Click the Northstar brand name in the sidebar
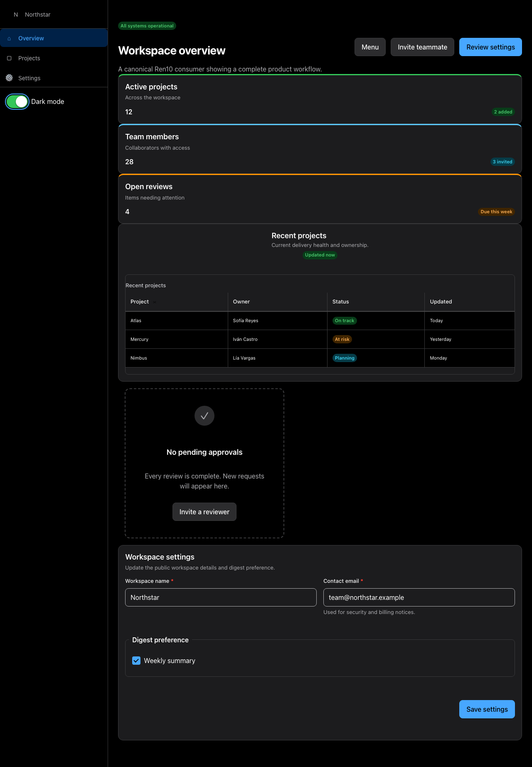The image size is (532, 767). point(37,15)
